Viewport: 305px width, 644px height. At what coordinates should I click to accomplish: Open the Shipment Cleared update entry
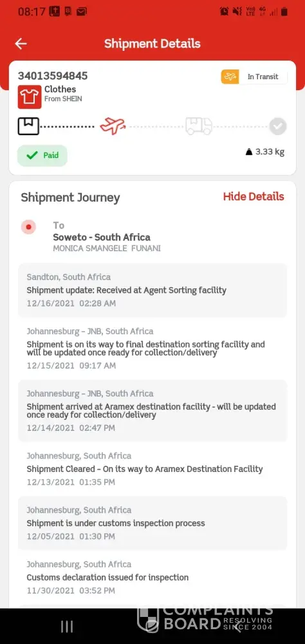click(x=152, y=469)
